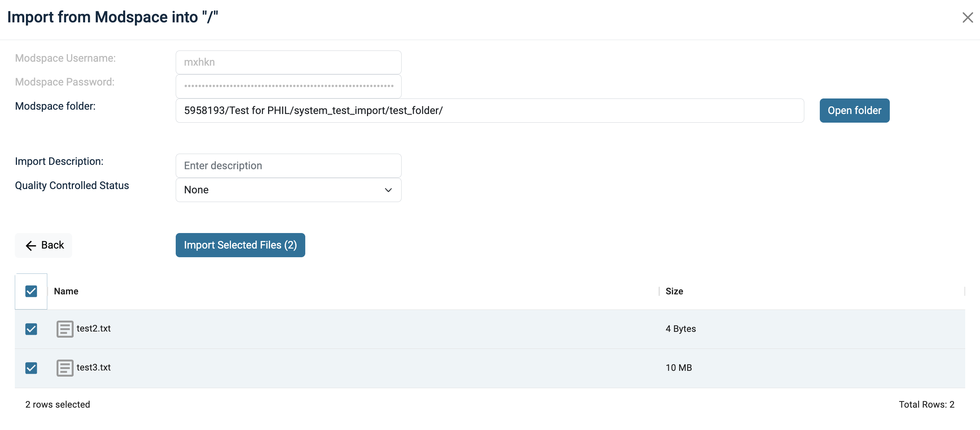Click the test2.txt file icon
Viewport: 980px width, 430px height.
(x=65, y=329)
